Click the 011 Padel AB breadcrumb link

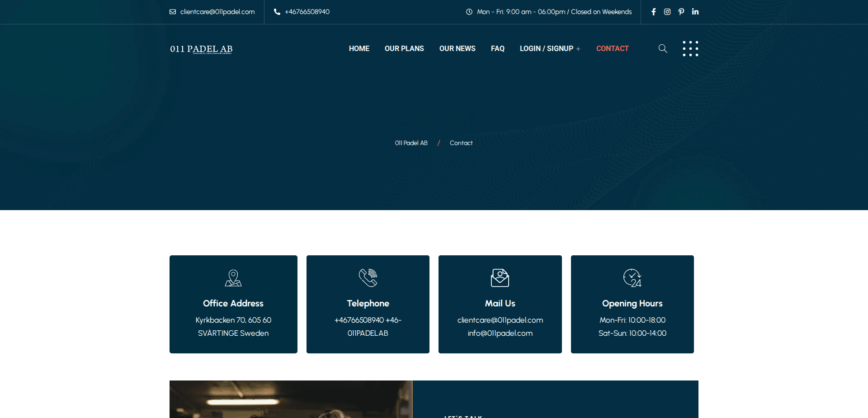(411, 143)
